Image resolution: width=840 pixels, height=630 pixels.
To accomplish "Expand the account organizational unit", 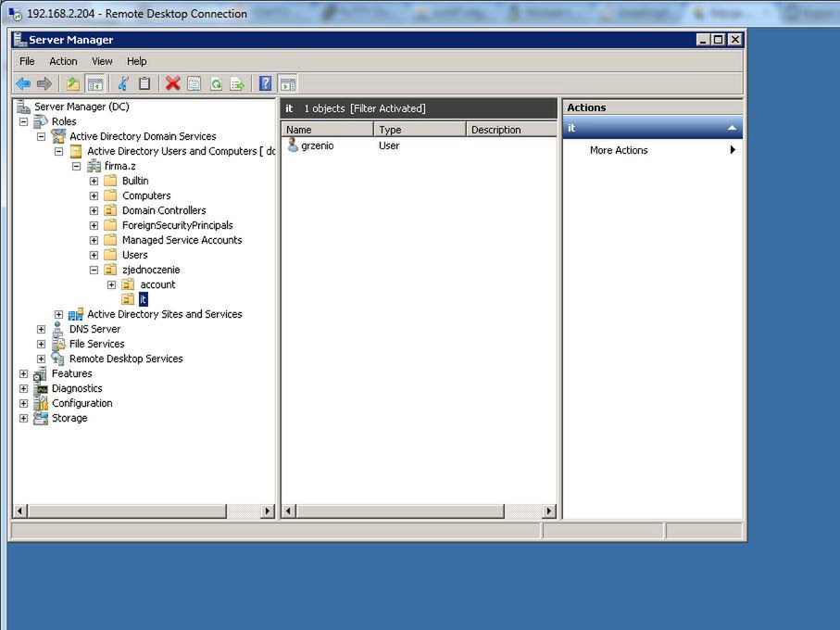I will click(x=111, y=284).
